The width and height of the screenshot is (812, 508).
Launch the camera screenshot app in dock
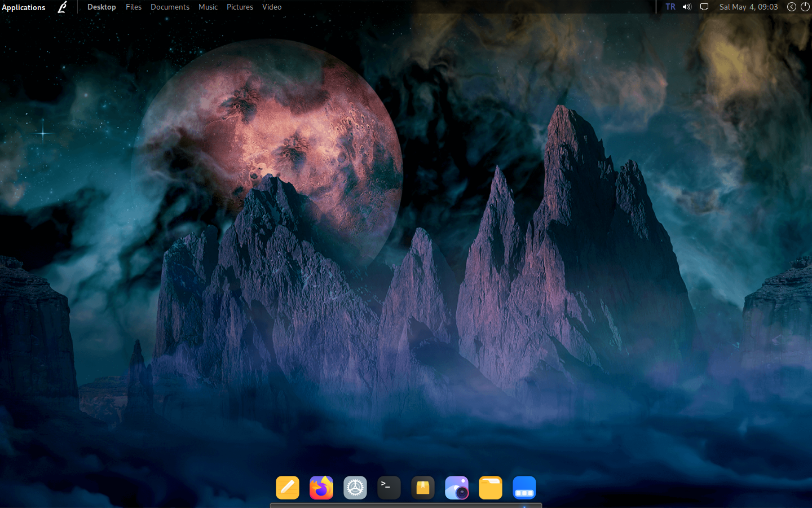[457, 488]
